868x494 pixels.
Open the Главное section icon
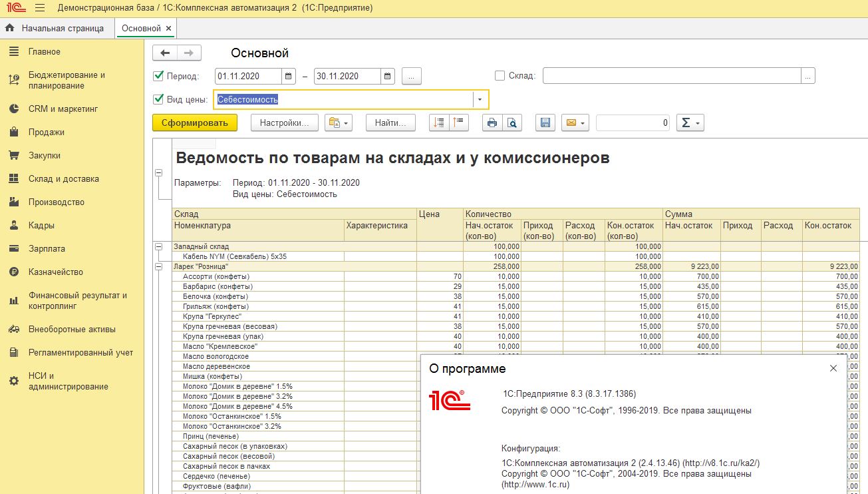click(13, 52)
